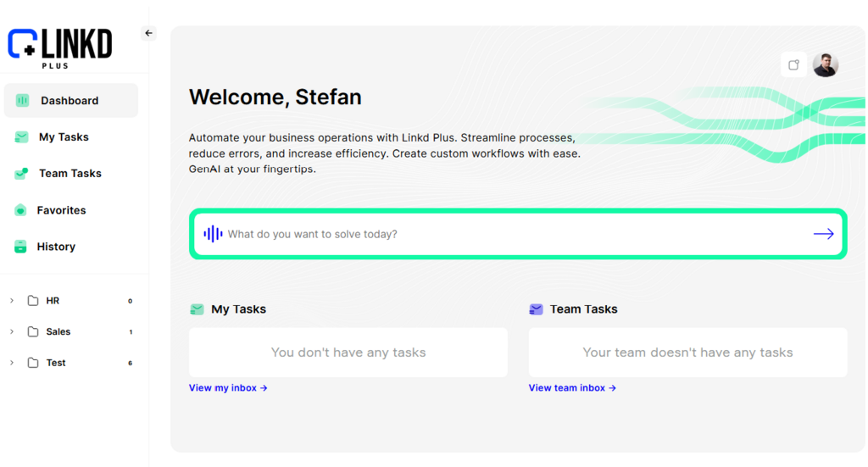The height and width of the screenshot is (467, 868).
Task: Open the user profile avatar
Action: (x=826, y=65)
